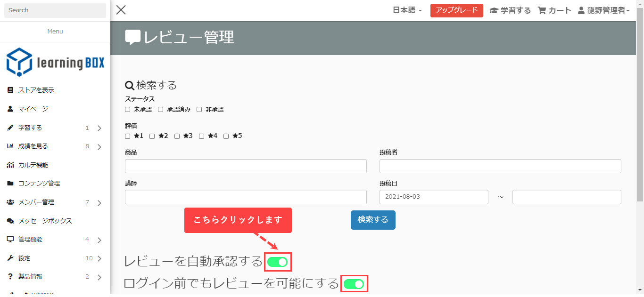Check the 未承認 status checkbox
The image size is (644, 297).
click(x=127, y=110)
